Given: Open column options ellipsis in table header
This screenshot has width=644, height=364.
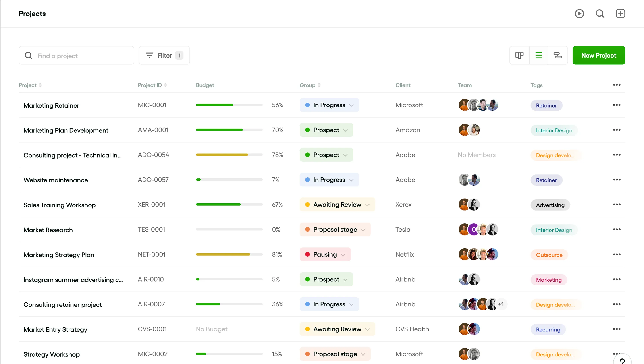Looking at the screenshot, I should coord(617,85).
